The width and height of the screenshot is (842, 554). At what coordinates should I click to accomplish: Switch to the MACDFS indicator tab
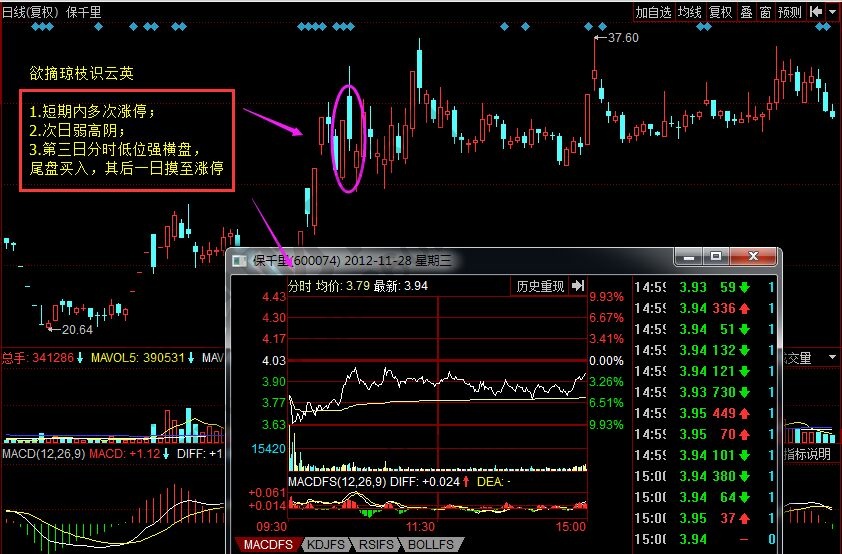[x=268, y=545]
